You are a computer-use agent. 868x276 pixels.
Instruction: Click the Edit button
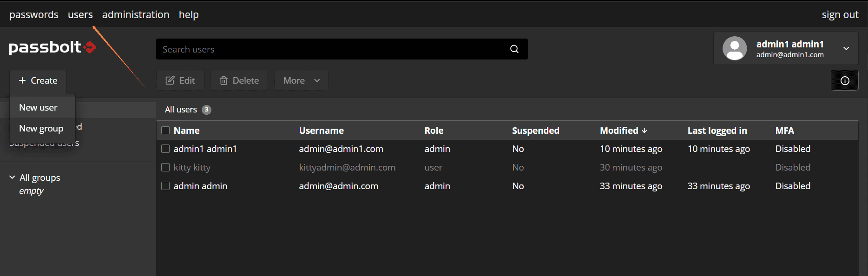(180, 80)
